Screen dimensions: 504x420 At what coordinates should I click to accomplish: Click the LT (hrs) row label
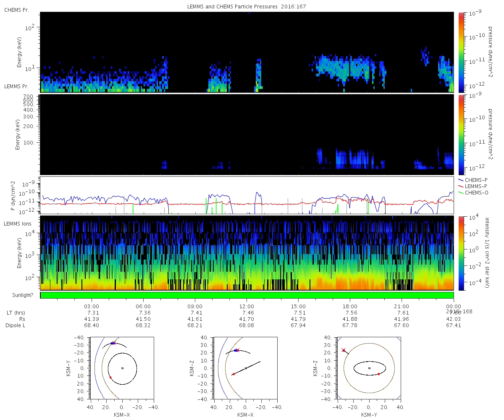(x=15, y=313)
